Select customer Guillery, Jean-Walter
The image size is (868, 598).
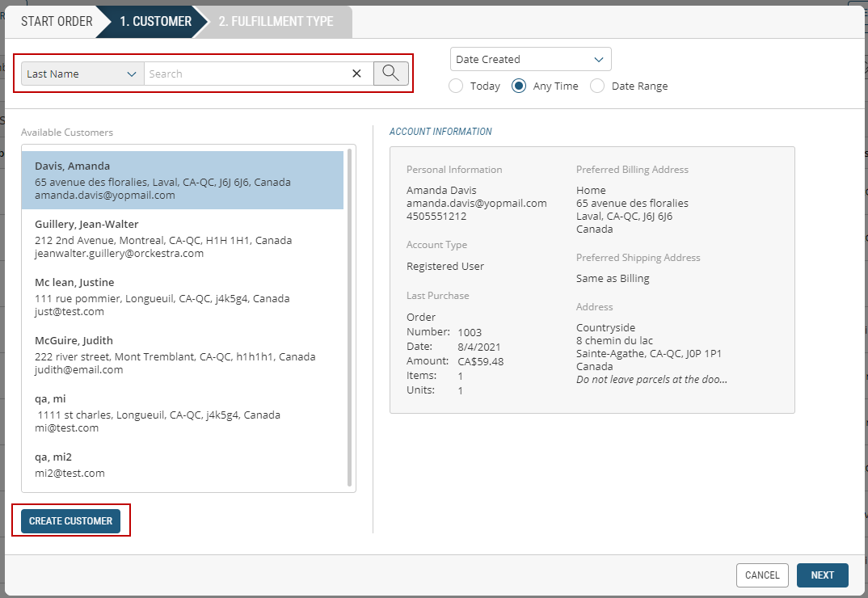(183, 238)
